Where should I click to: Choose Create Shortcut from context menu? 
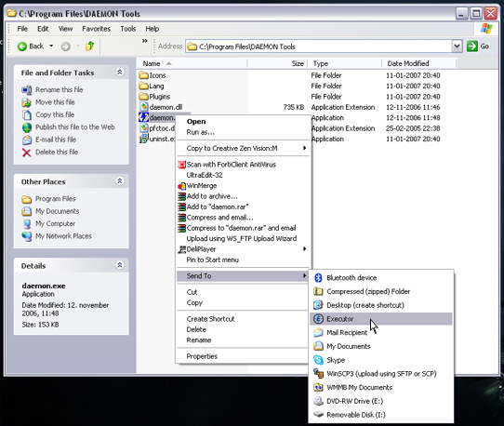point(244,319)
